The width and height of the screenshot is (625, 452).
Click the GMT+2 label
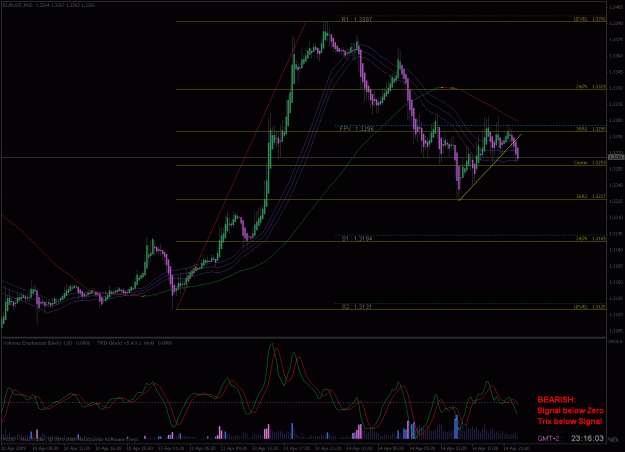tap(550, 438)
